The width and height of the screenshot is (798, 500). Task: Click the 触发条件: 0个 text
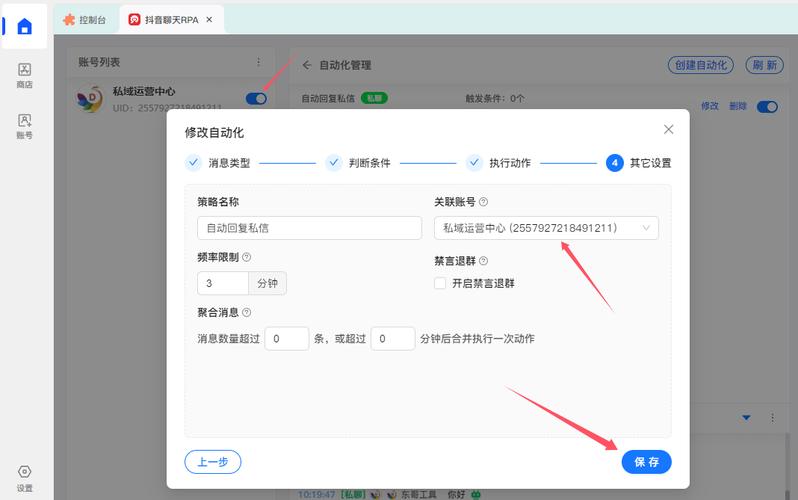tap(495, 98)
